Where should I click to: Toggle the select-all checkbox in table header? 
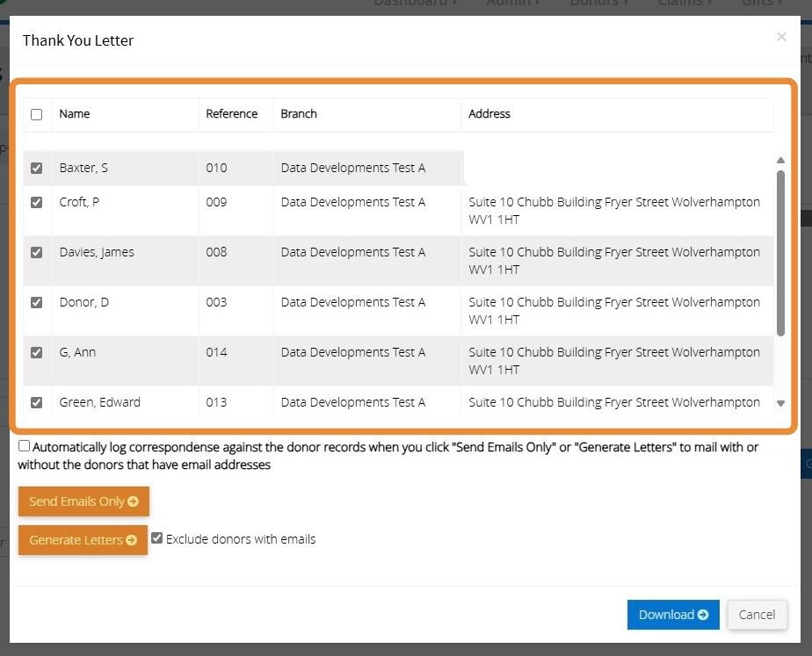(x=36, y=114)
